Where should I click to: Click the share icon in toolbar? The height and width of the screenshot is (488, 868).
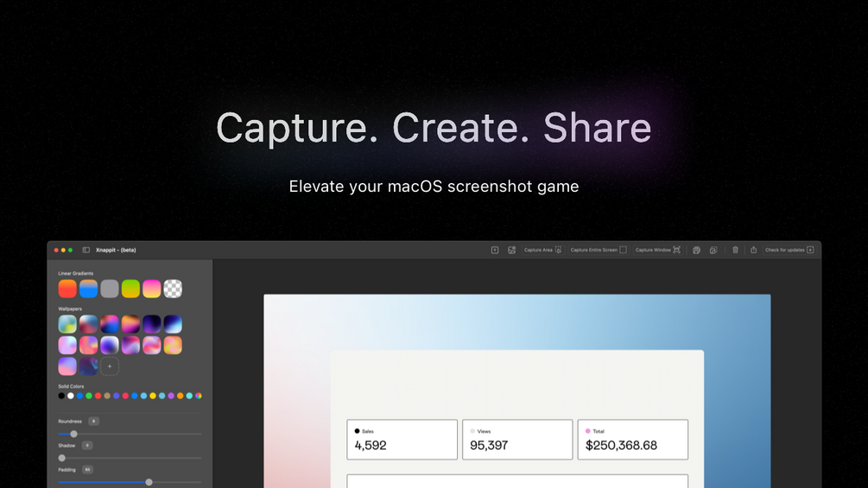click(x=753, y=250)
